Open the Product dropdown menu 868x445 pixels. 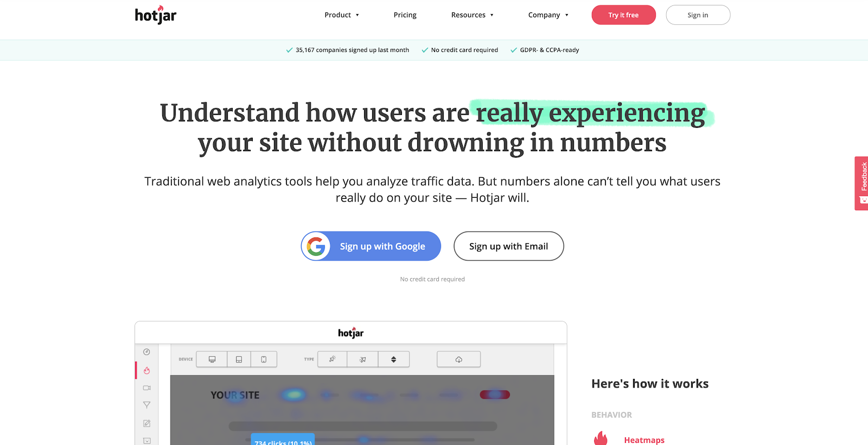point(342,15)
